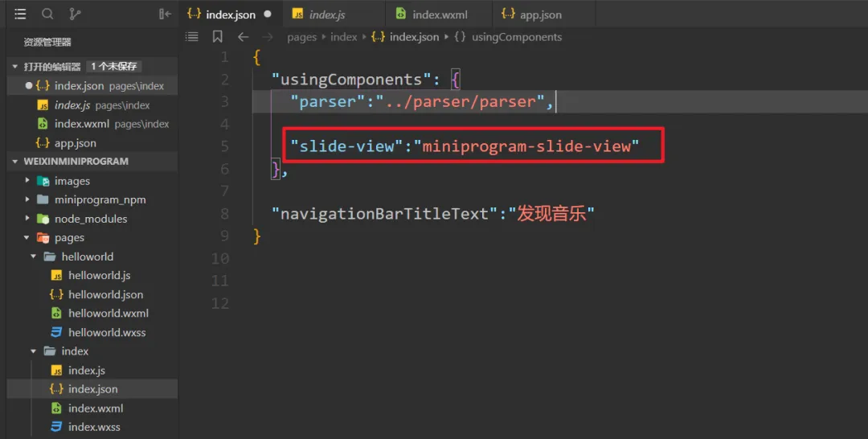The image size is (868, 439).
Task: Switch to the app.json tab
Action: point(543,14)
